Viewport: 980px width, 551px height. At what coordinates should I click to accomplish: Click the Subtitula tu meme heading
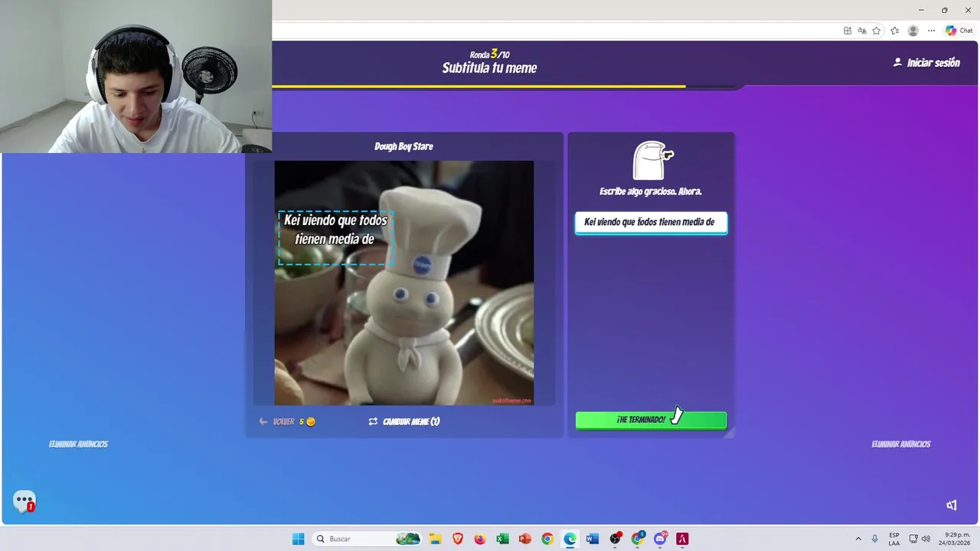(490, 68)
